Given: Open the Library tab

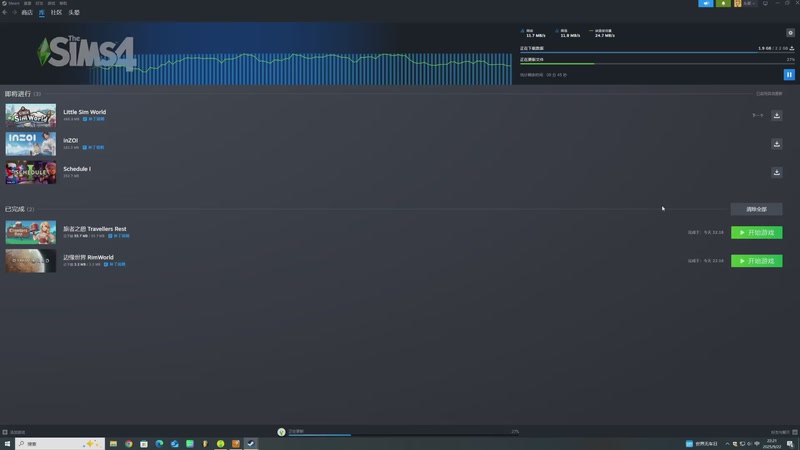Looking at the screenshot, I should [x=42, y=12].
